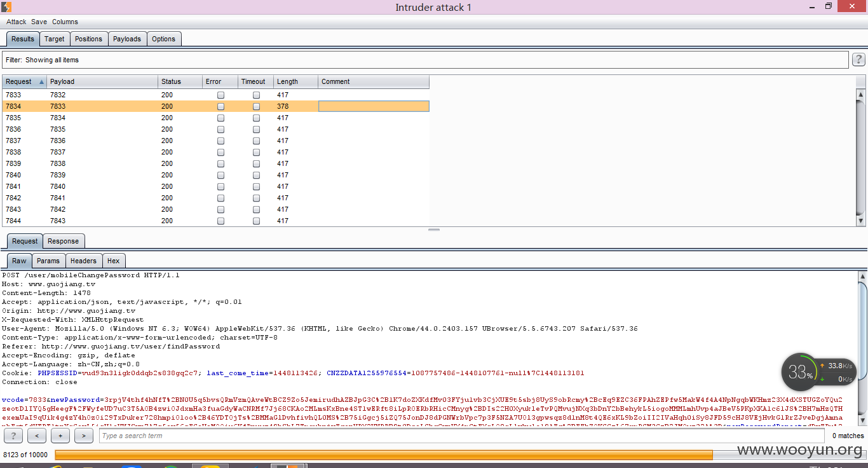Viewport: 868px width, 468px height.
Task: Click the results table scroll-down arrow
Action: coord(860,221)
